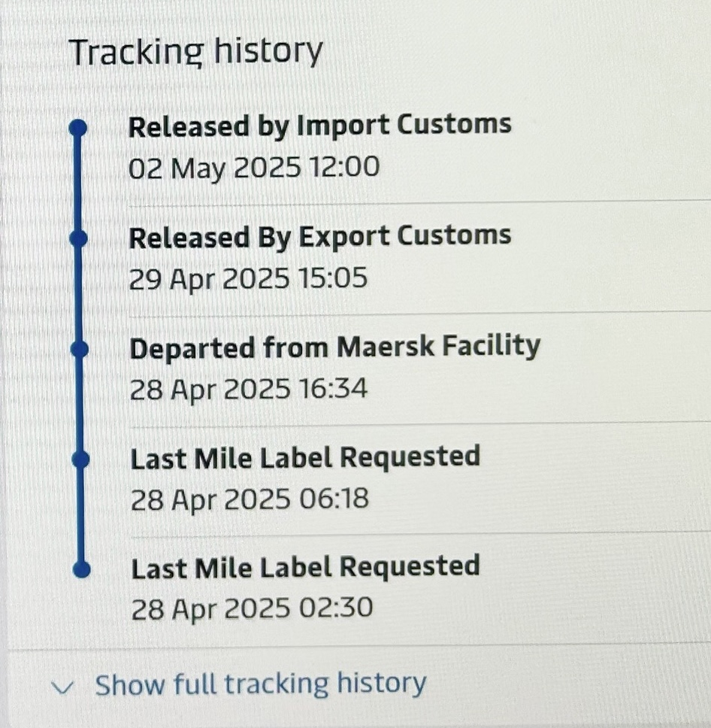Click the 28 Apr 2025 06:18 timestamp
711x728 pixels.
tap(250, 499)
